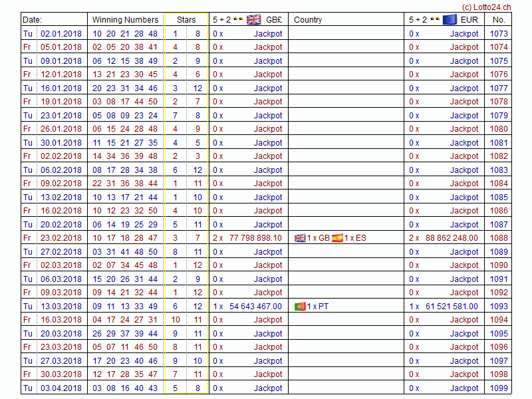Click the stars icon beside the EUR flag

coord(434,19)
